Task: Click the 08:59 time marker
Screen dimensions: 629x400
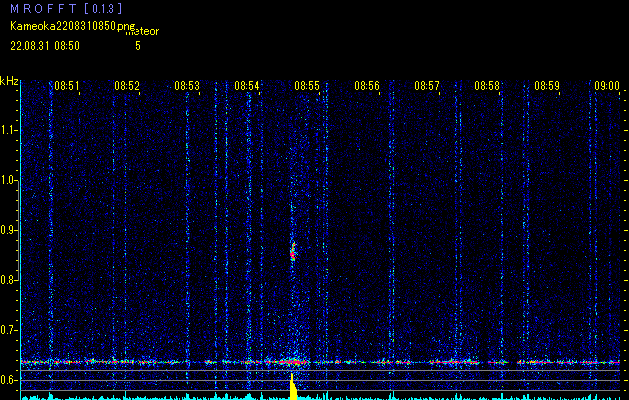Action: (547, 86)
